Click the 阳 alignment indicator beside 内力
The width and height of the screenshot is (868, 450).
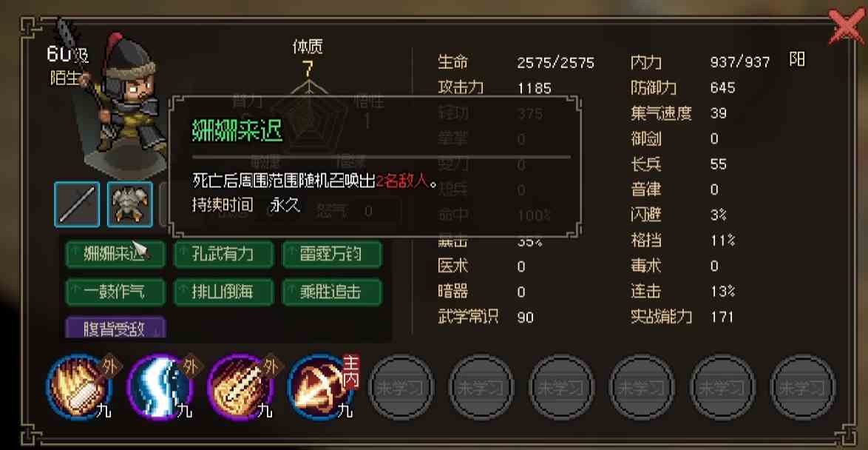click(x=796, y=60)
